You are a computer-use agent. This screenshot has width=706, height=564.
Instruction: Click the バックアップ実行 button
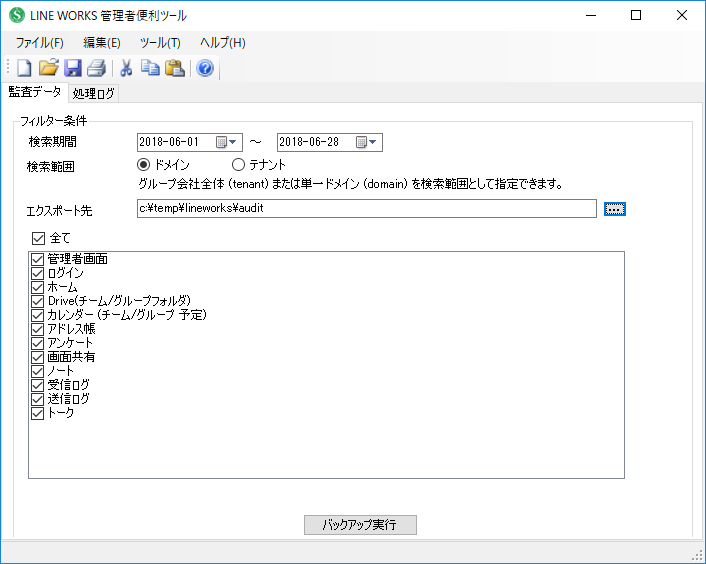click(x=360, y=525)
